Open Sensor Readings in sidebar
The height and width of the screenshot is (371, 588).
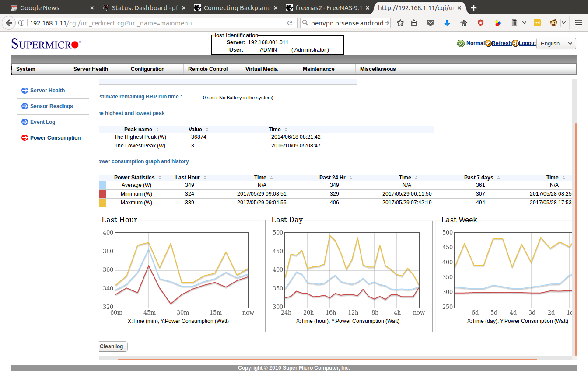tap(52, 106)
